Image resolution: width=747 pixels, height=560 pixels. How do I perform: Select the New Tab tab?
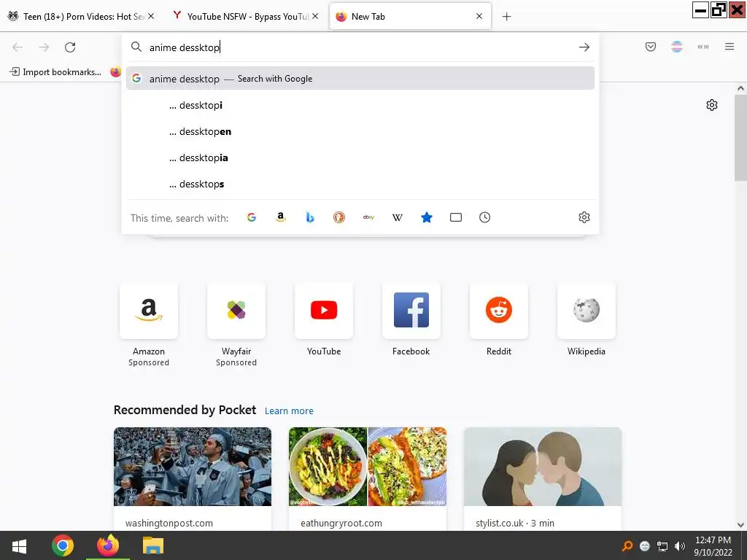[410, 16]
